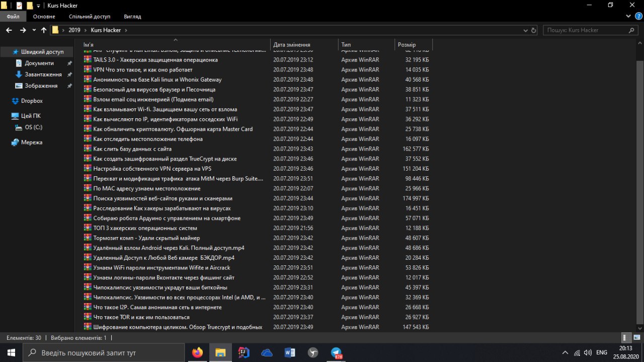Image resolution: width=644 pixels, height=362 pixels.
Task: Expand address bar history dropdown
Action: 526,30
